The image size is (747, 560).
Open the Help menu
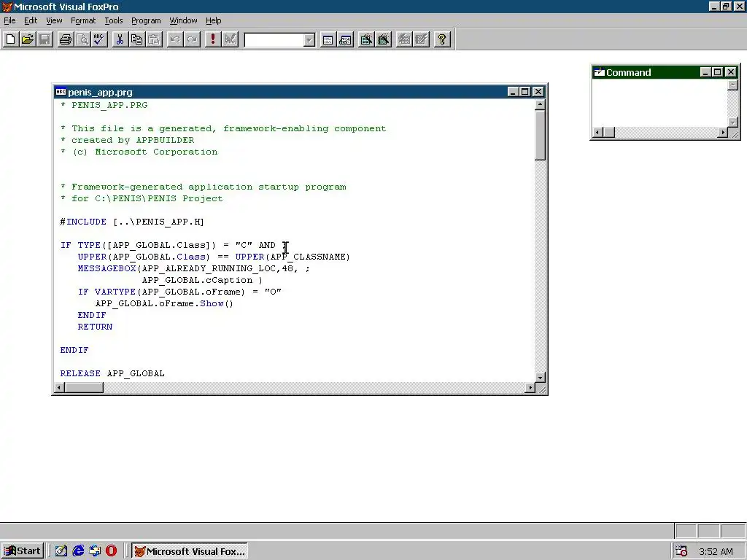coord(214,20)
